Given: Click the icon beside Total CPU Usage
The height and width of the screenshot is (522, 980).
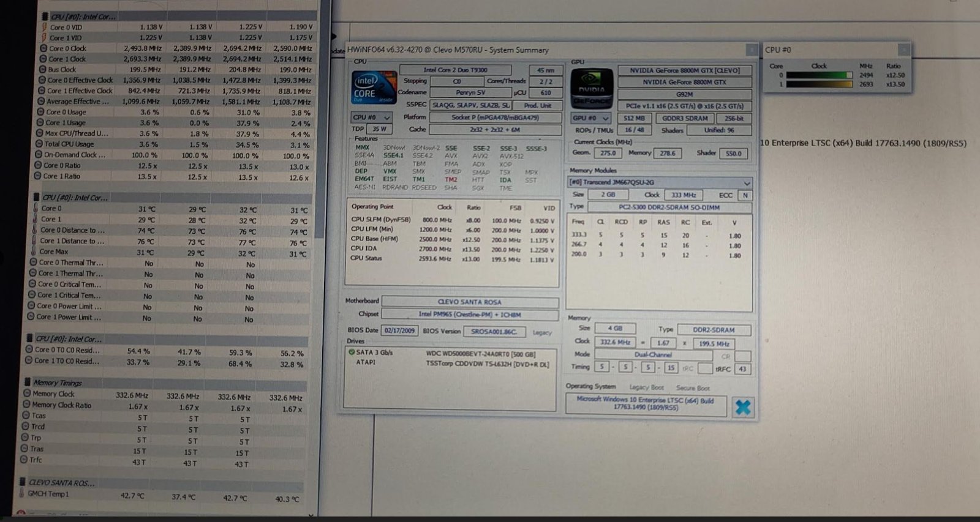Looking at the screenshot, I should [39, 144].
